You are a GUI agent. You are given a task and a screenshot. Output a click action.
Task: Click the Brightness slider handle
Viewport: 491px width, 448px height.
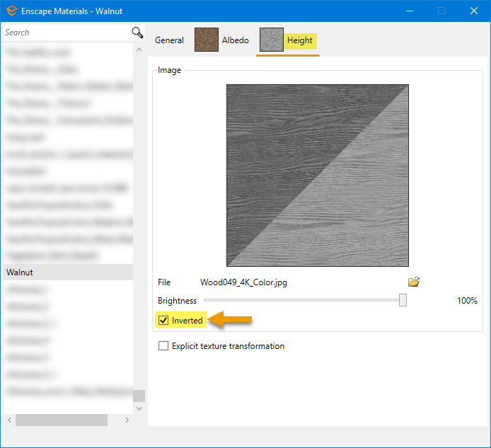click(x=403, y=300)
